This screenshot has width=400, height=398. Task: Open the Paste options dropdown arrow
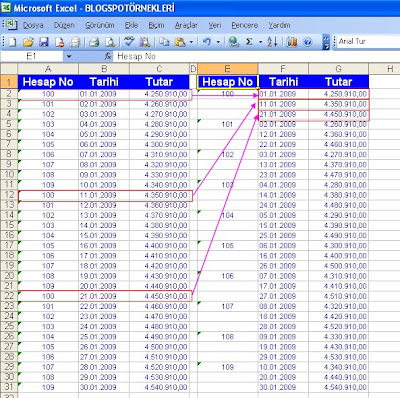tap(191, 42)
